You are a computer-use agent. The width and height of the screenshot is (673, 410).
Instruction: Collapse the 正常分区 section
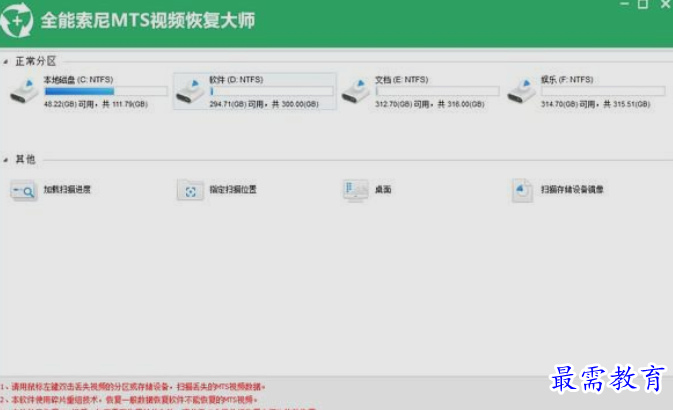pyautogui.click(x=6, y=62)
